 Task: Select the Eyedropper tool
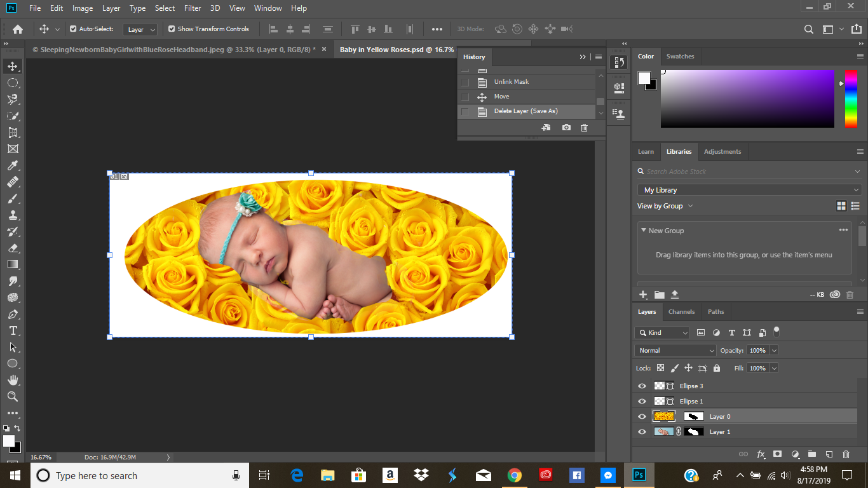point(13,166)
